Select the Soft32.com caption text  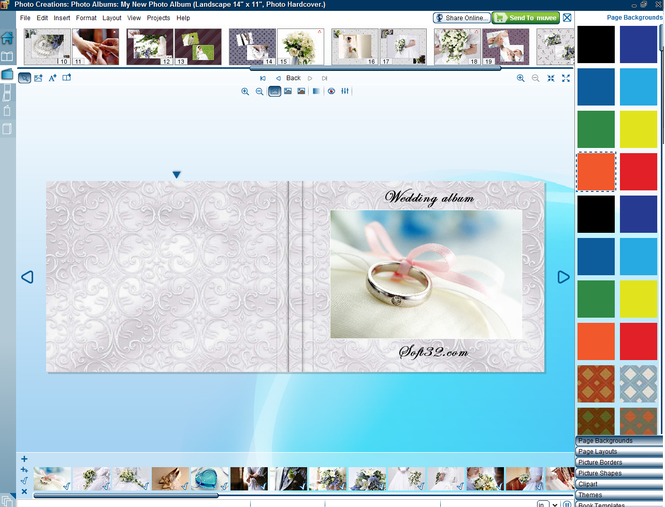433,352
